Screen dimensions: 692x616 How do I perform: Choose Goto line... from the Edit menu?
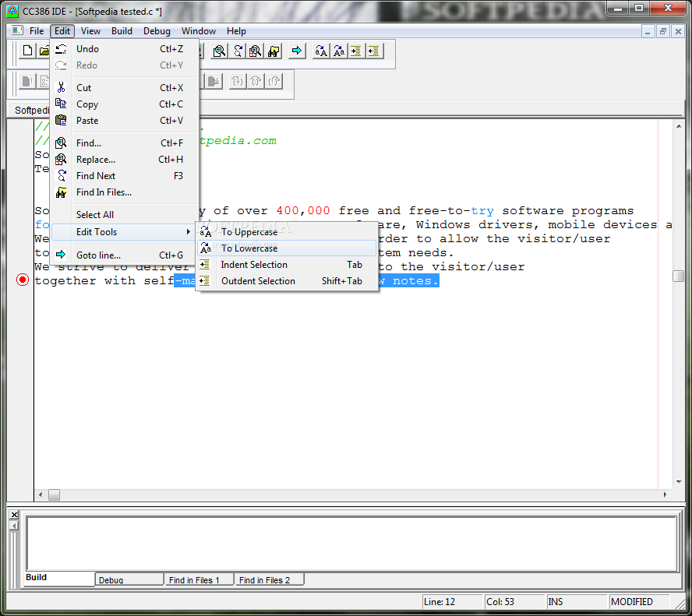click(124, 255)
